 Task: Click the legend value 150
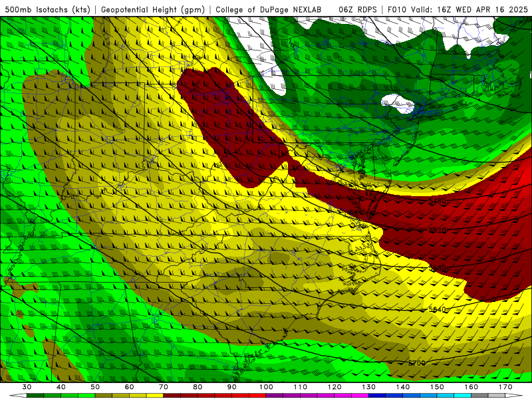pos(437,387)
